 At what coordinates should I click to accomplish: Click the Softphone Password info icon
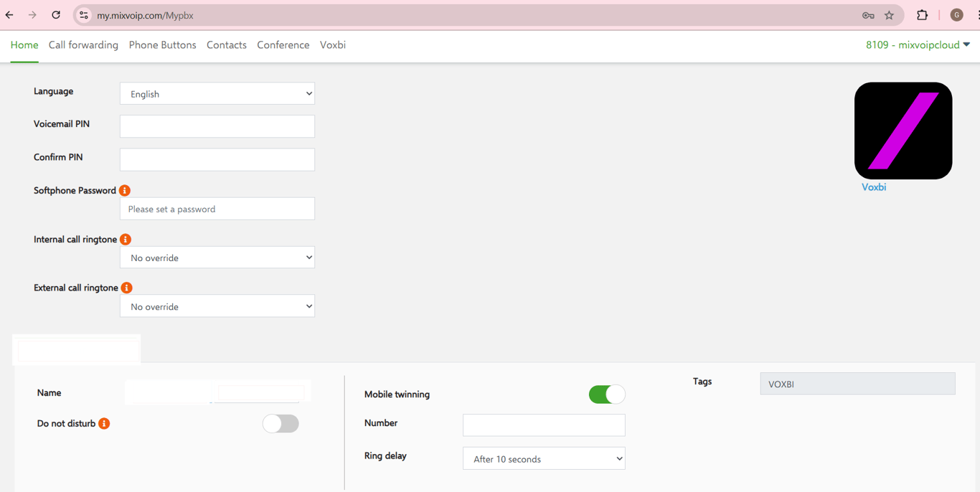pos(125,190)
